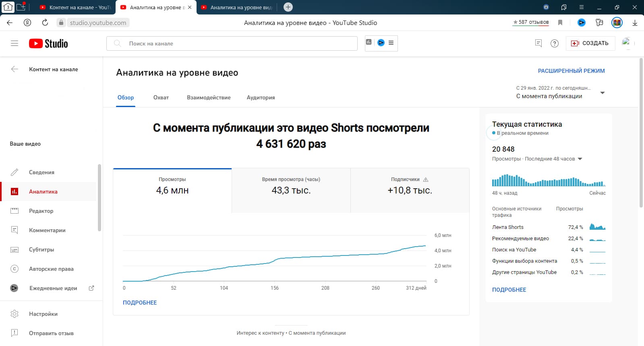
Task: Open the extension list menu icon
Action: coord(391,43)
